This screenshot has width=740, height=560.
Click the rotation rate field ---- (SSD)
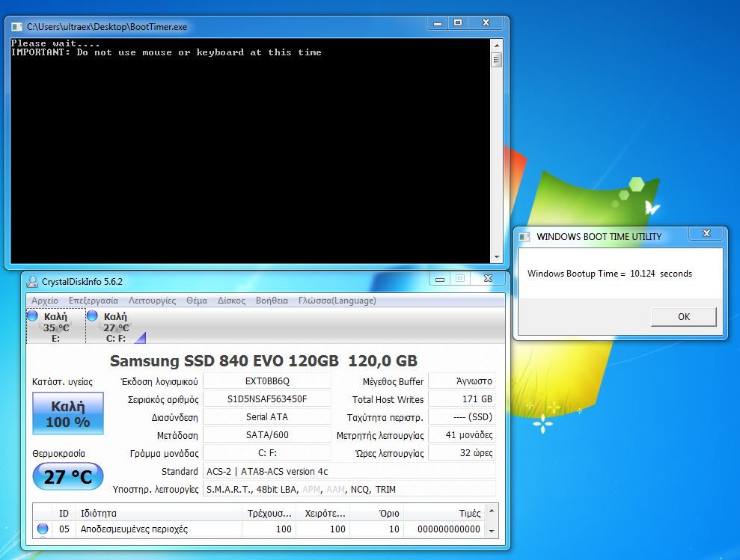coord(462,417)
